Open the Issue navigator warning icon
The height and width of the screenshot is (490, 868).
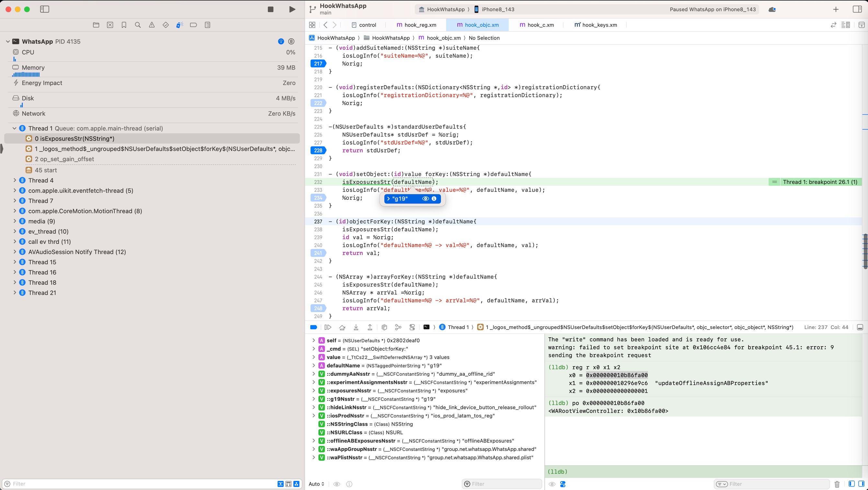pyautogui.click(x=152, y=25)
